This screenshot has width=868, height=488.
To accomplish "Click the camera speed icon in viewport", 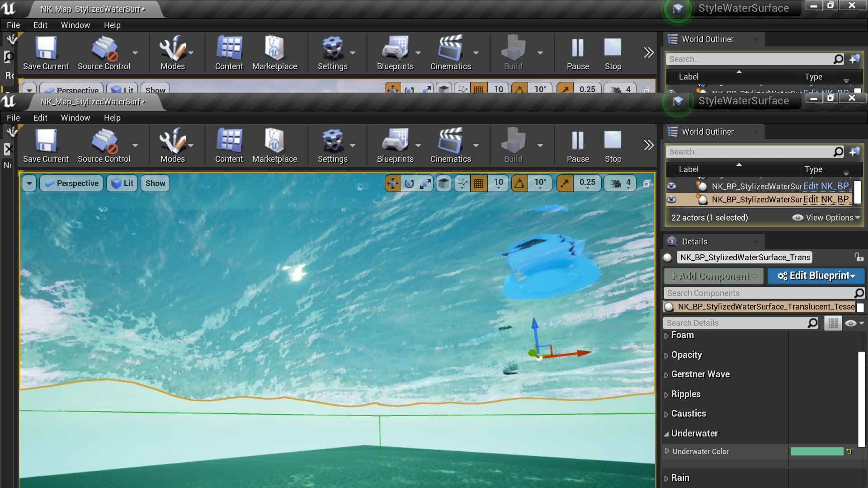I will 616,183.
